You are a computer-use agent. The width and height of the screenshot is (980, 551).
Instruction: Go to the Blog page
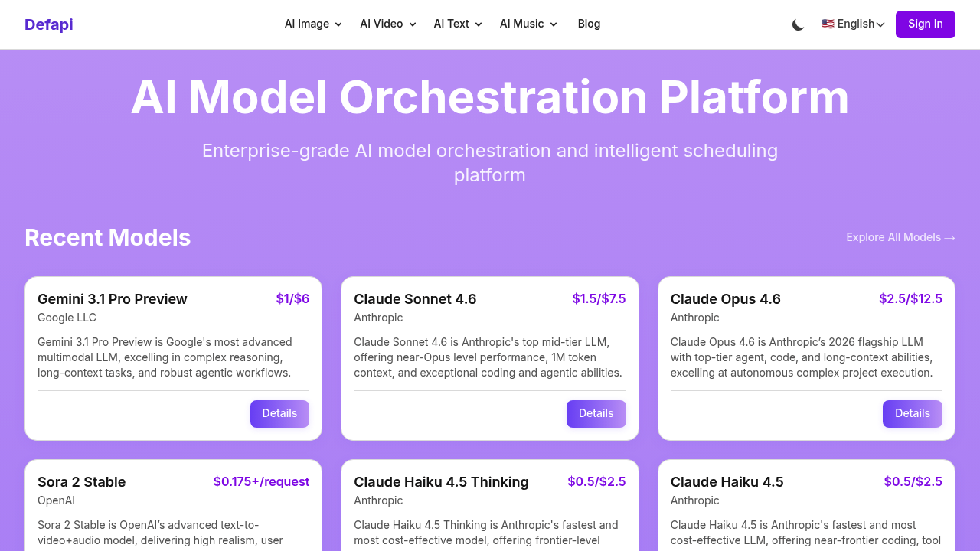589,24
